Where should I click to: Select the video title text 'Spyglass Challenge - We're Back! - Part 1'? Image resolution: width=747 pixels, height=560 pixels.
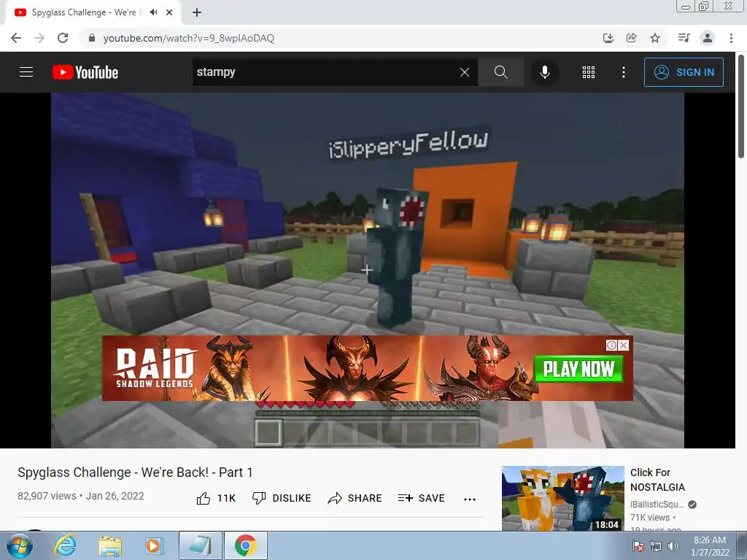135,472
